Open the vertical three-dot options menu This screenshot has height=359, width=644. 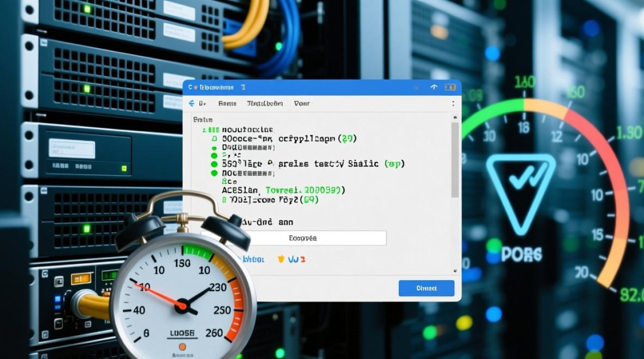click(x=453, y=103)
